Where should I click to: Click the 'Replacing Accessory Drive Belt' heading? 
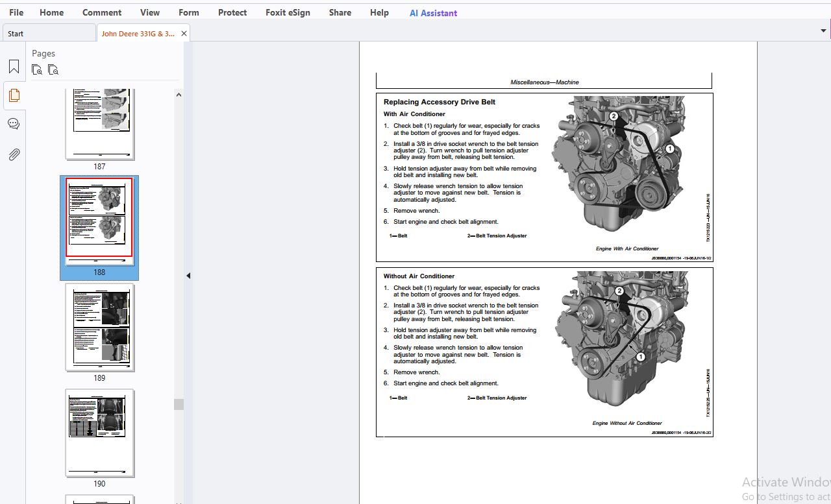440,102
